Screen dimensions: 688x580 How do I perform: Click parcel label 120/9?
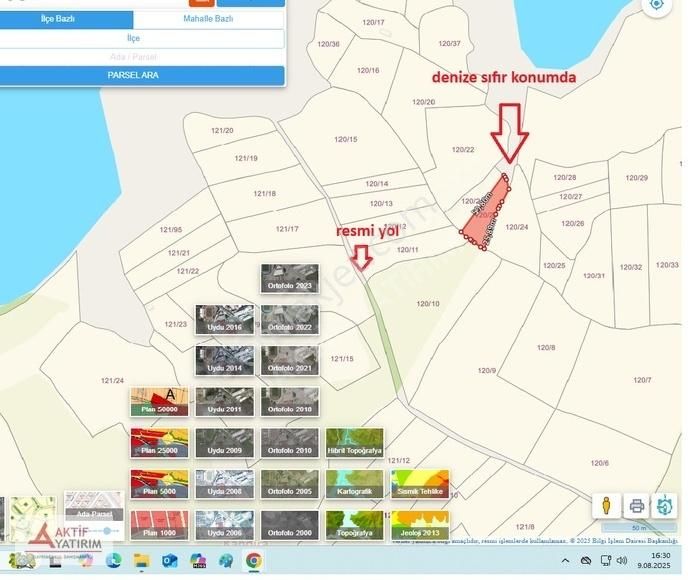487,371
